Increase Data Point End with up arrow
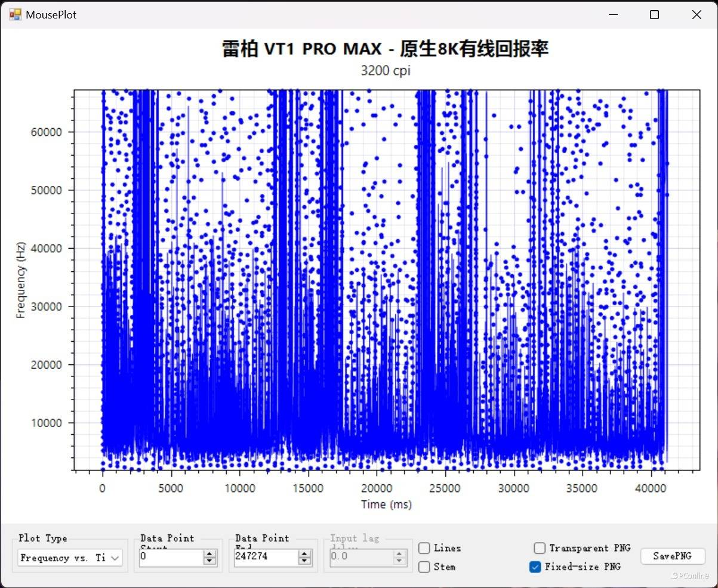 tap(304, 554)
